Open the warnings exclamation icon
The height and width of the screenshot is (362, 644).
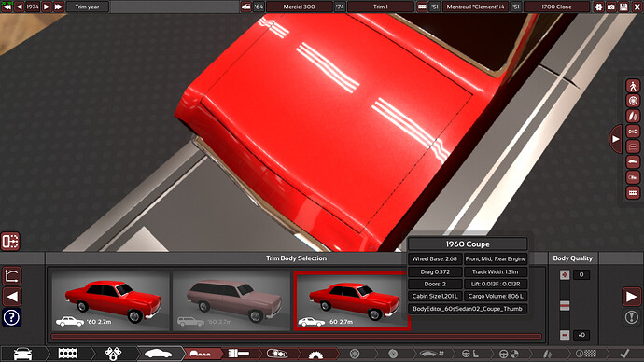click(x=632, y=317)
